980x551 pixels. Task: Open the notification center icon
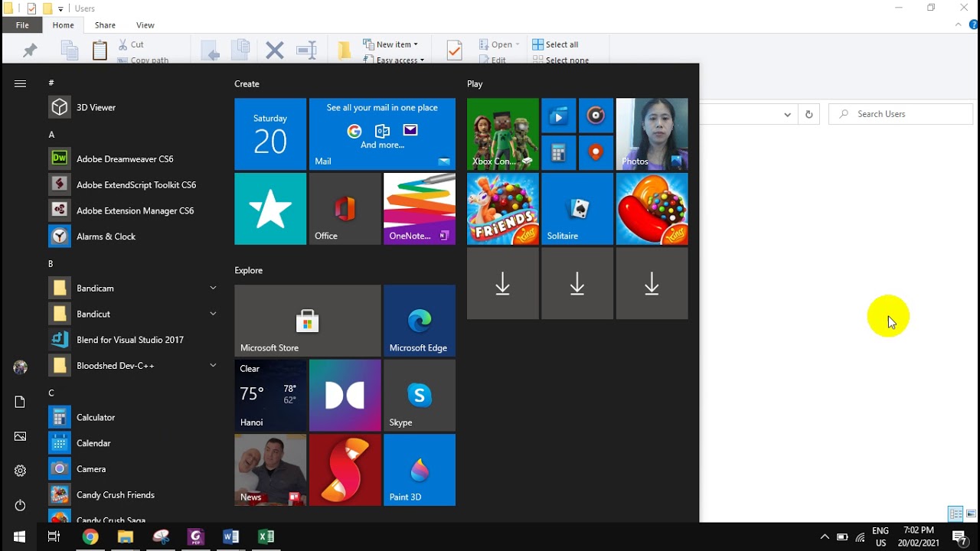click(960, 537)
